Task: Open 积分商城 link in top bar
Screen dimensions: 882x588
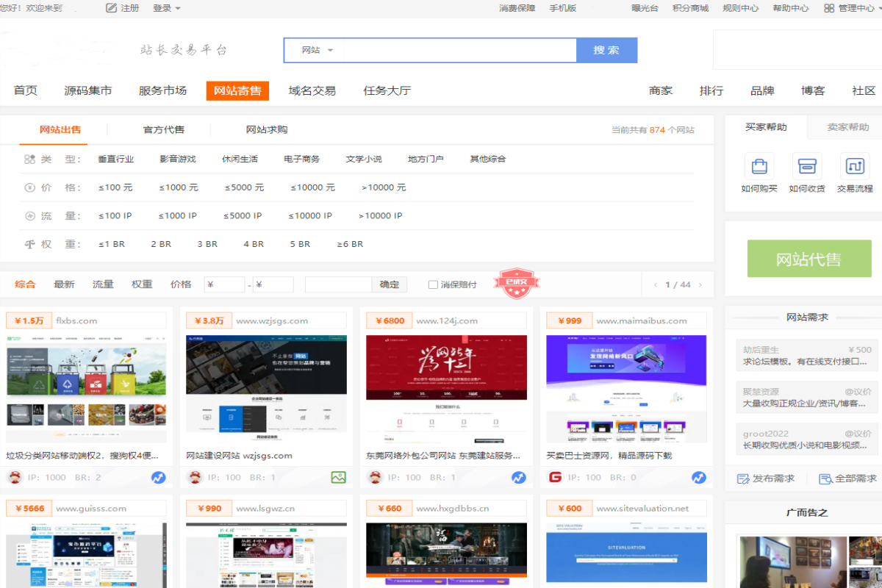Action: (x=690, y=8)
